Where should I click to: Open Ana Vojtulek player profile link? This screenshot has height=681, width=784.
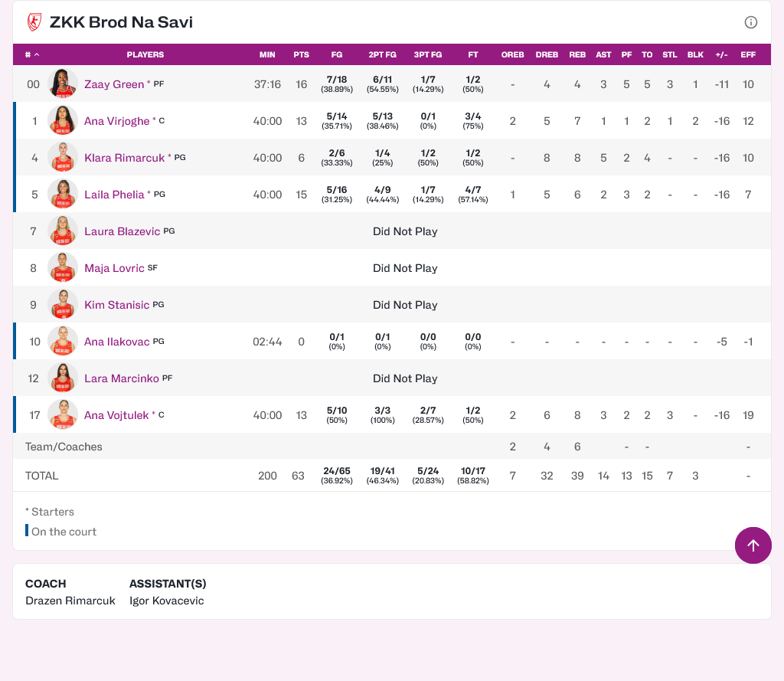[x=116, y=415]
